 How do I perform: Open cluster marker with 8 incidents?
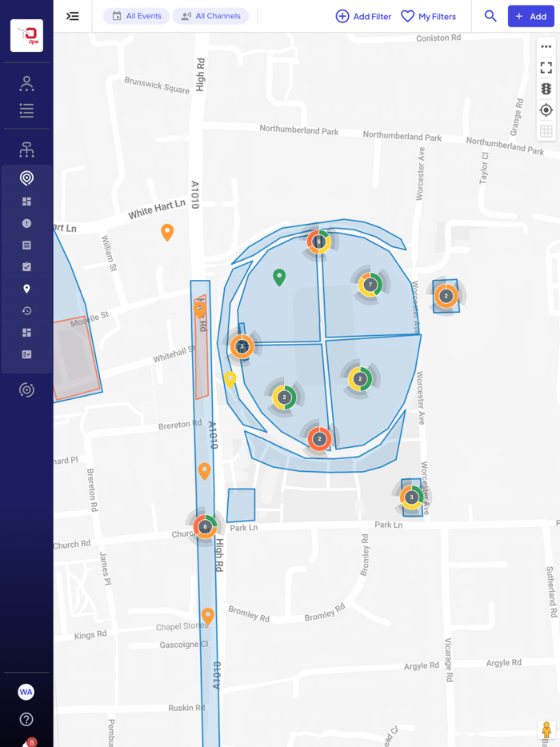coord(206,526)
